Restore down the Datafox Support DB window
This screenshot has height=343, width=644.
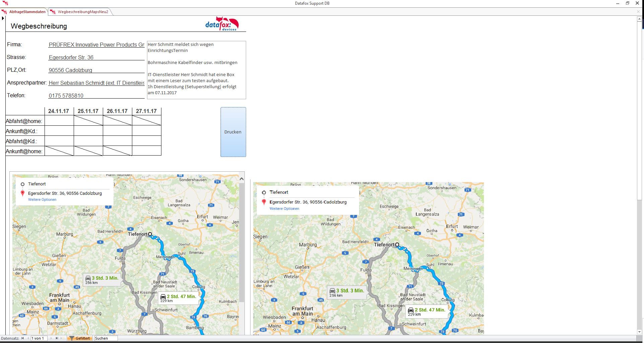coord(628,3)
